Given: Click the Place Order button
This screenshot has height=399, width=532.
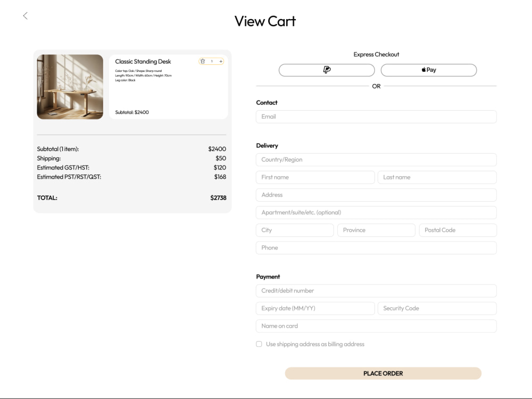Looking at the screenshot, I should tap(383, 373).
